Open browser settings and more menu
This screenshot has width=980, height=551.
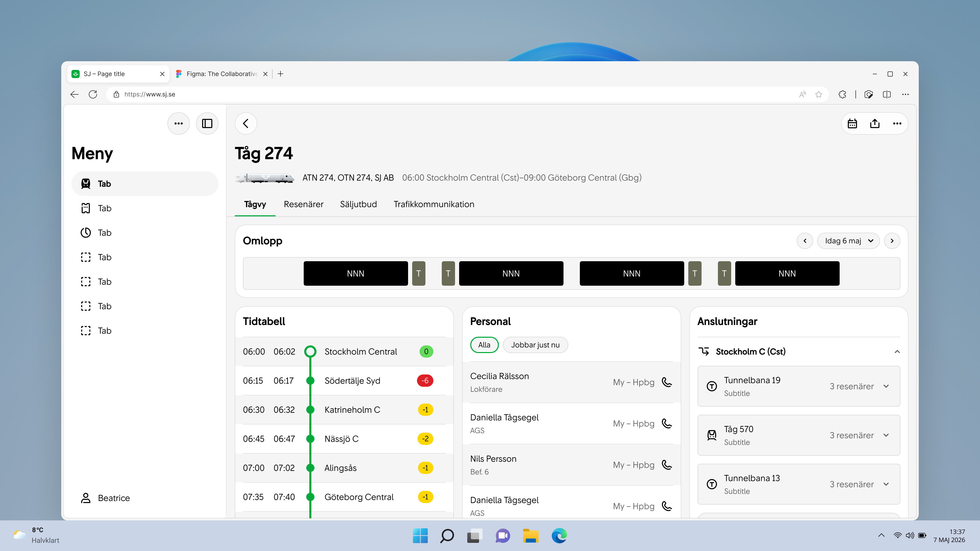coord(905,94)
